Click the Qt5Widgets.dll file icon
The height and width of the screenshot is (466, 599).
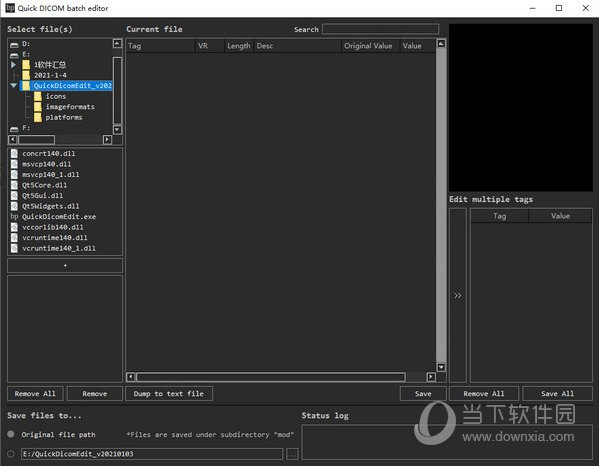14,206
